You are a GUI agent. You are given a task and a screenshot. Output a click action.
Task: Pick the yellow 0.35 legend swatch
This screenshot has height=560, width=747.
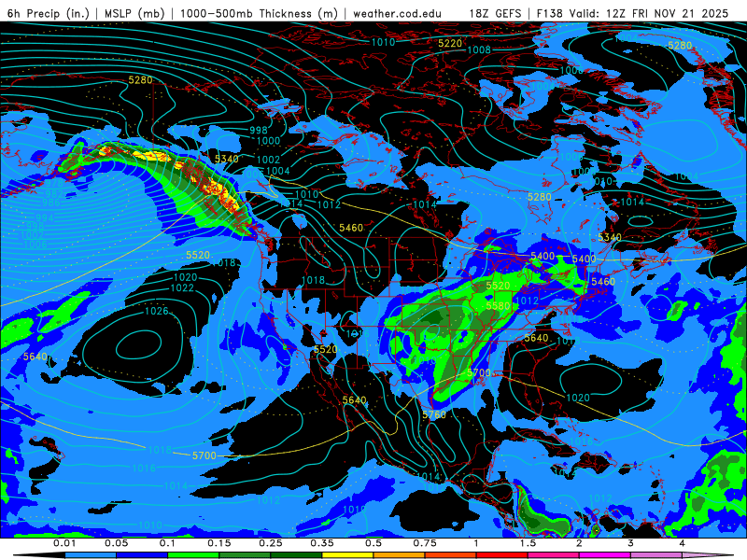coord(347,555)
